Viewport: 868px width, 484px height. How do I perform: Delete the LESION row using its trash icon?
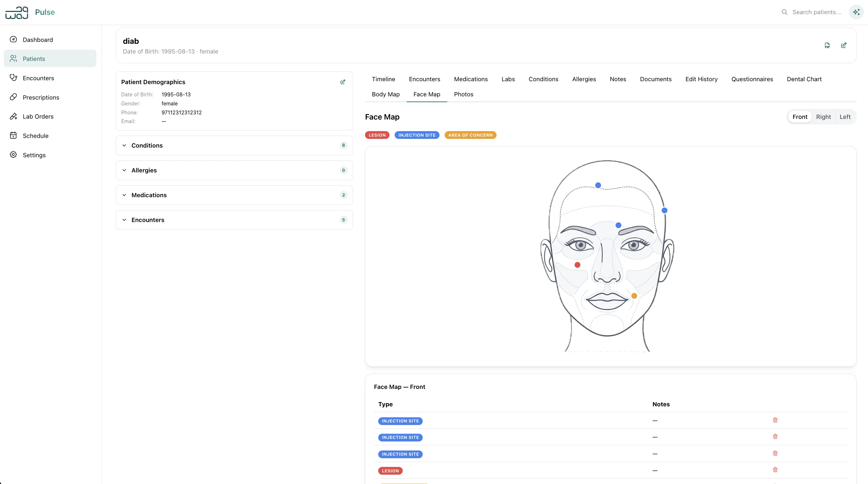point(775,469)
